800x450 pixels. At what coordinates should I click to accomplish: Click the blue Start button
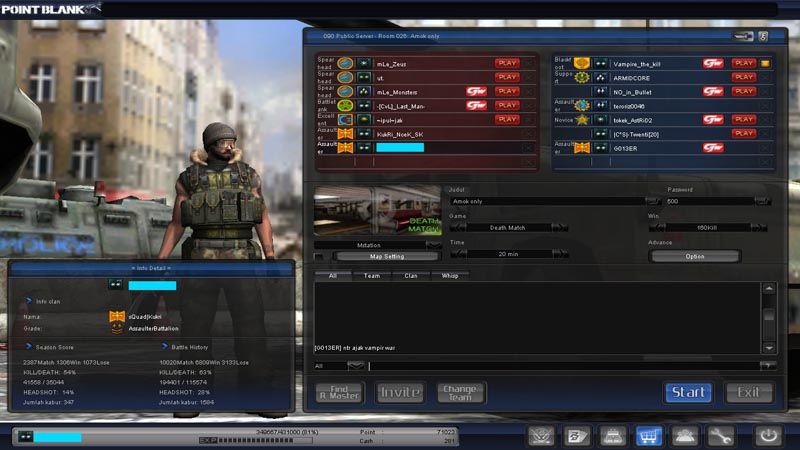click(688, 392)
